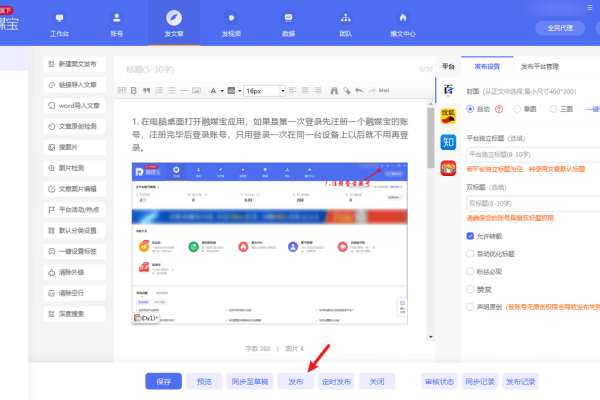Viewport: 600px width, 400px height.
Task: Select the Zhihu platform icon
Action: (x=449, y=142)
